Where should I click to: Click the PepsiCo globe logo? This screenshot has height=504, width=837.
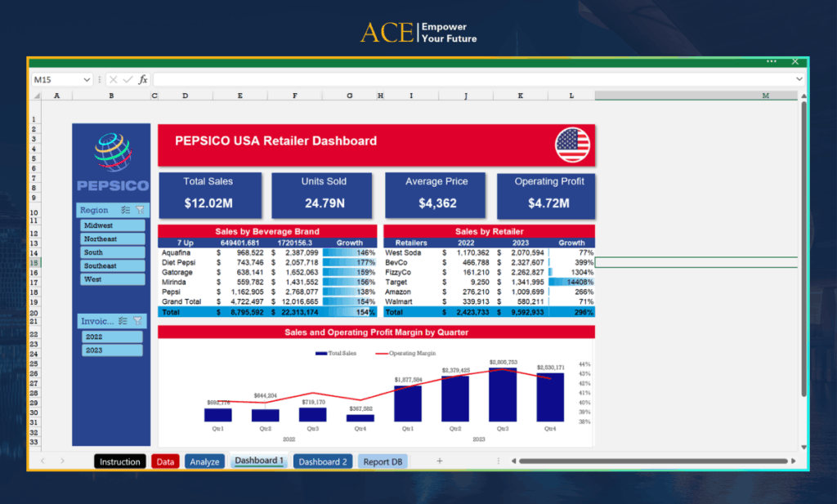(x=113, y=151)
